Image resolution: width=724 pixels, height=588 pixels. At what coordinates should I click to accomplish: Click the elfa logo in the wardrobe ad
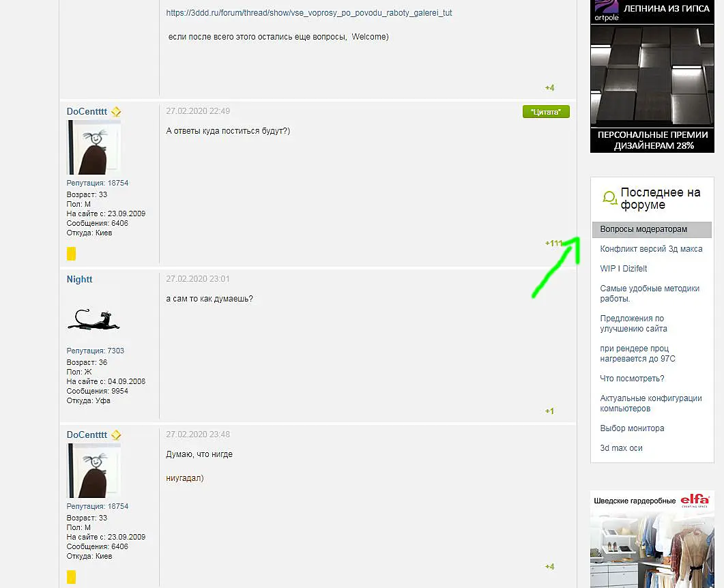[695, 500]
